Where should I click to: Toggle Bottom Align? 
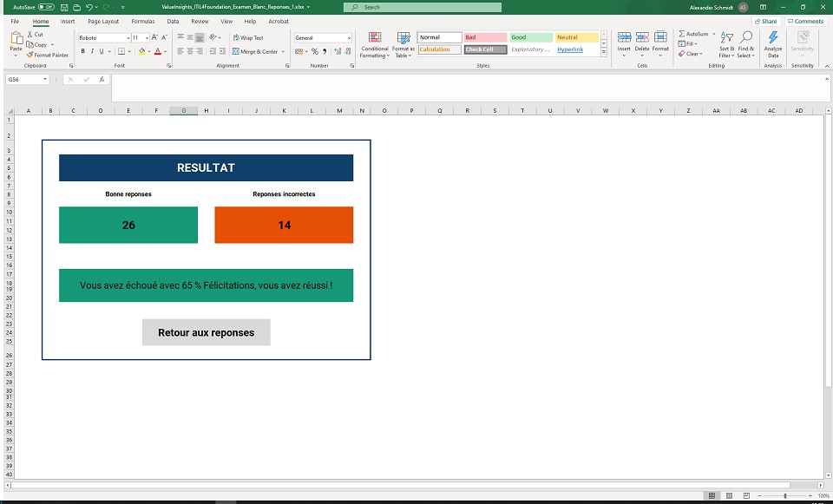tap(200, 37)
